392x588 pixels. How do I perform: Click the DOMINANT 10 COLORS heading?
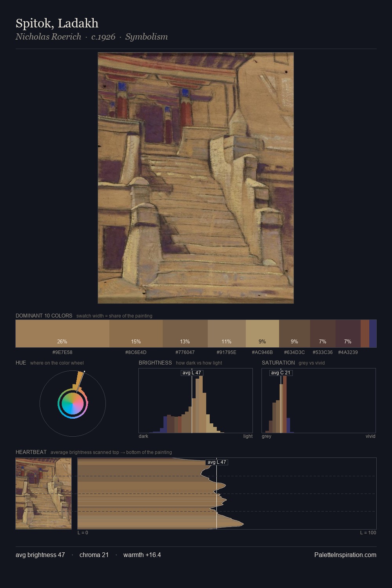44,316
